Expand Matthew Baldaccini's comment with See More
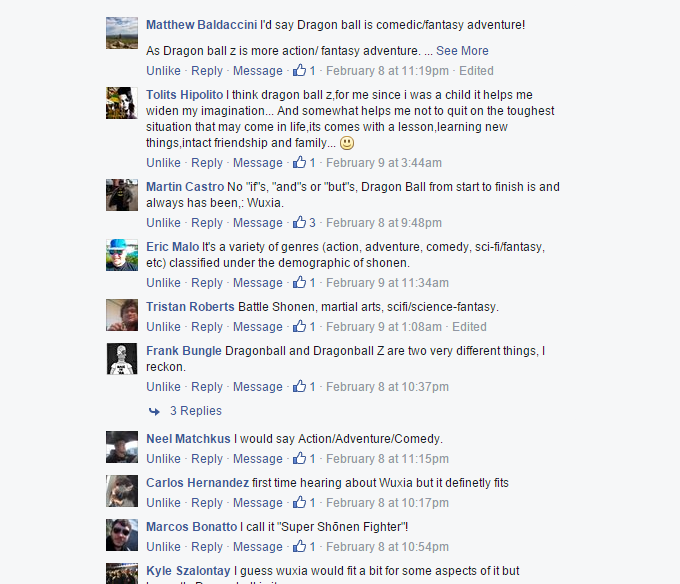 (x=462, y=51)
